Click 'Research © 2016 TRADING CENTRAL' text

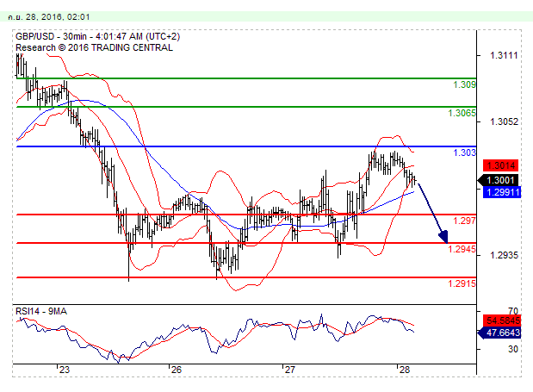(94, 47)
